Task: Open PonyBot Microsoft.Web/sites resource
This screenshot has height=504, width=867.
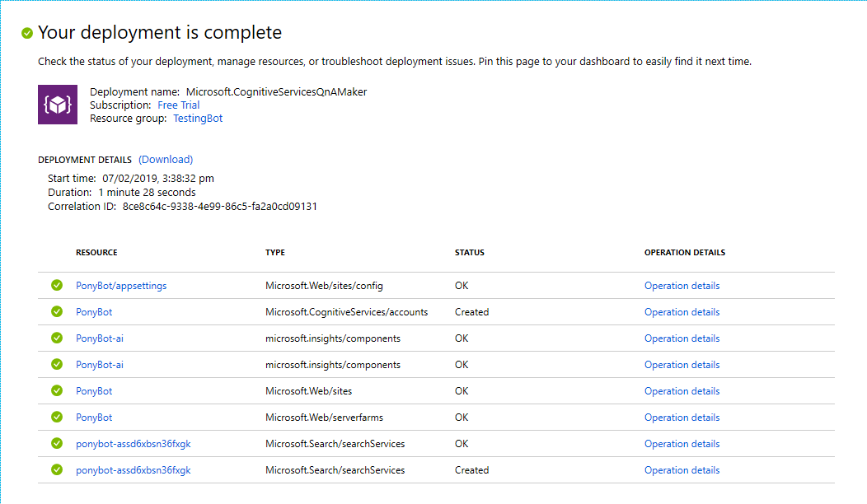Action: (94, 391)
